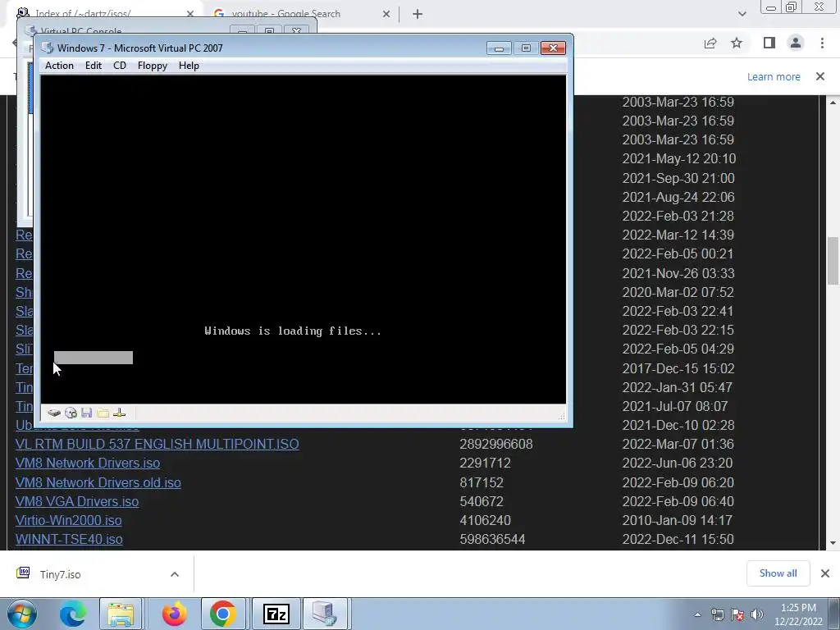The height and width of the screenshot is (630, 840).
Task: Click the page scrollbar down arrow
Action: [x=833, y=543]
